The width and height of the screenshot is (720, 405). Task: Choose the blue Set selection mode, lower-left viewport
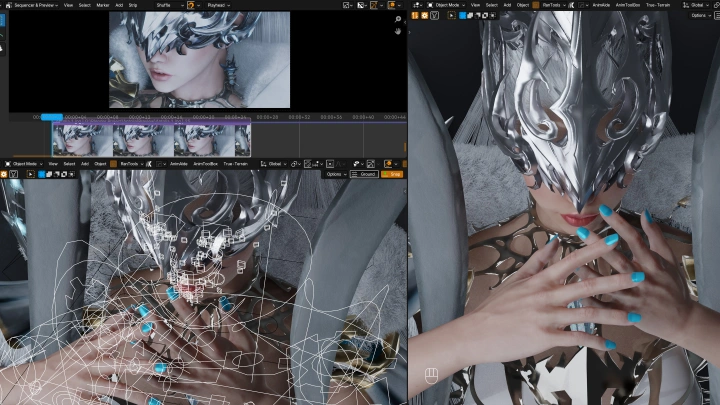pyautogui.click(x=42, y=174)
